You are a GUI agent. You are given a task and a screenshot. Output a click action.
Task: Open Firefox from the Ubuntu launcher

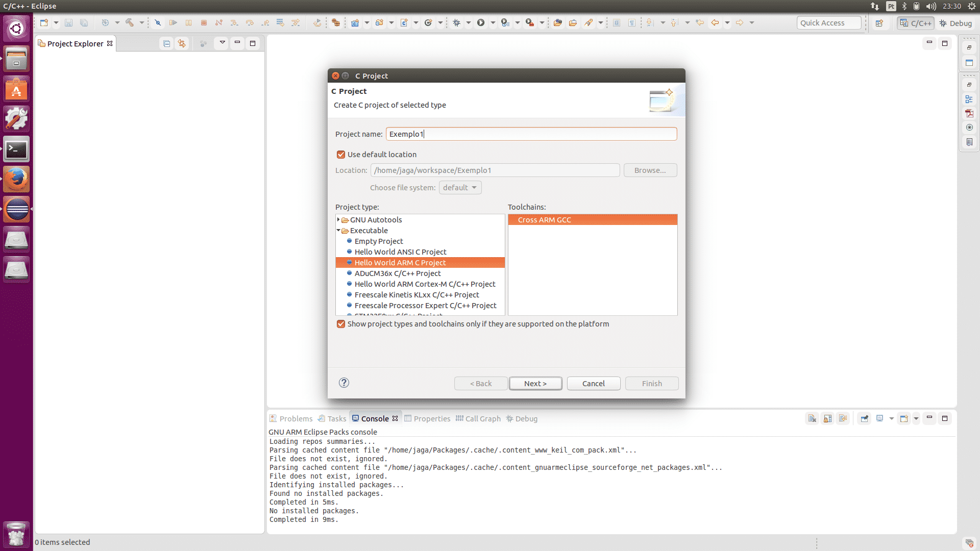16,179
